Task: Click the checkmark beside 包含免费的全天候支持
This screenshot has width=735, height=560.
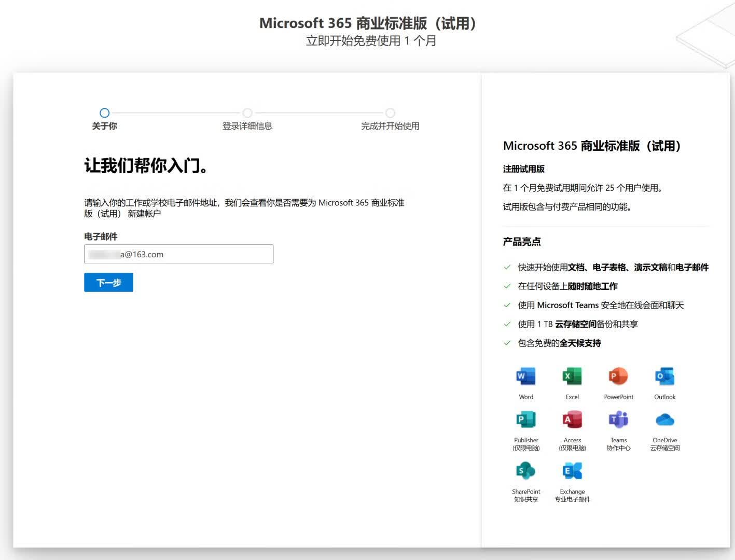Action: coord(507,343)
